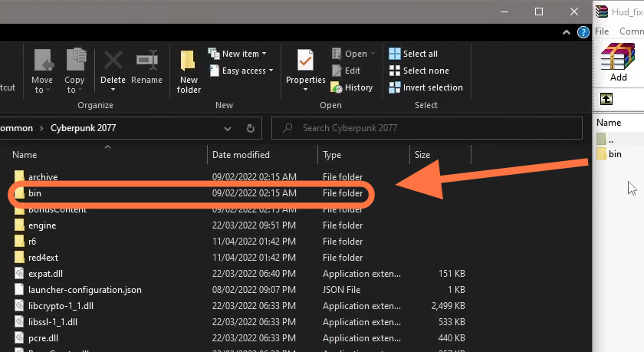
Task: Click the expat.dll file icon
Action: pyautogui.click(x=19, y=273)
